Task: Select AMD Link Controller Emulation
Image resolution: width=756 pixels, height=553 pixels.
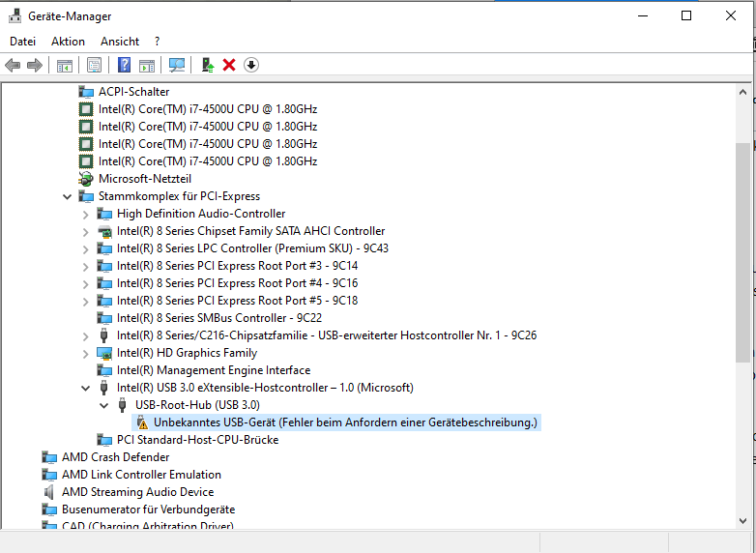Action: coord(141,475)
